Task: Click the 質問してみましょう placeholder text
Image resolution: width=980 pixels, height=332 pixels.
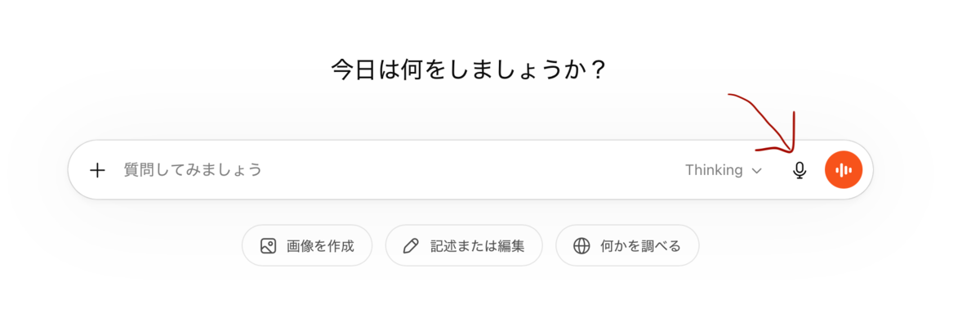Action: (x=193, y=170)
